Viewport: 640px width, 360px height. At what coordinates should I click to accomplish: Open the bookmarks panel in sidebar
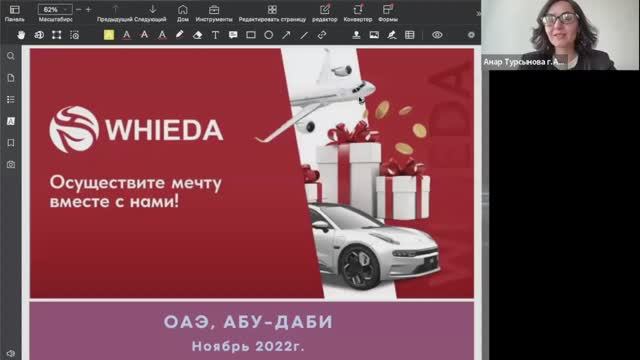11,143
